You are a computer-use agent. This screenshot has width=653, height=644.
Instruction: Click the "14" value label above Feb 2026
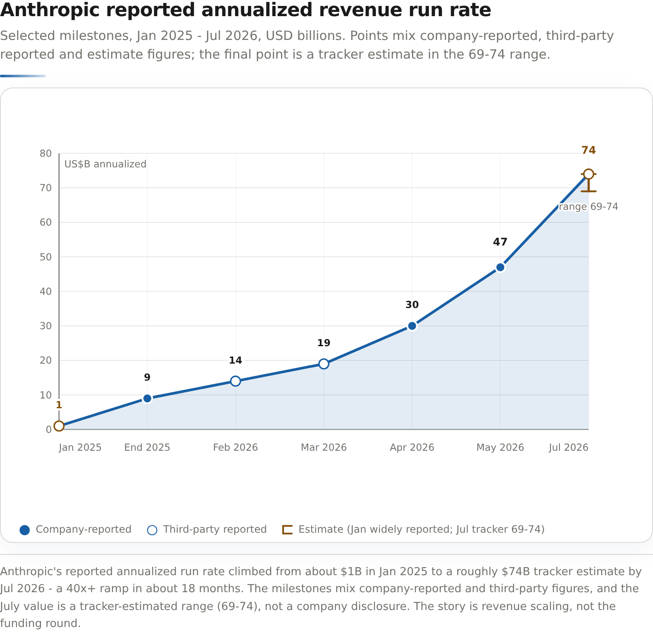pos(236,360)
